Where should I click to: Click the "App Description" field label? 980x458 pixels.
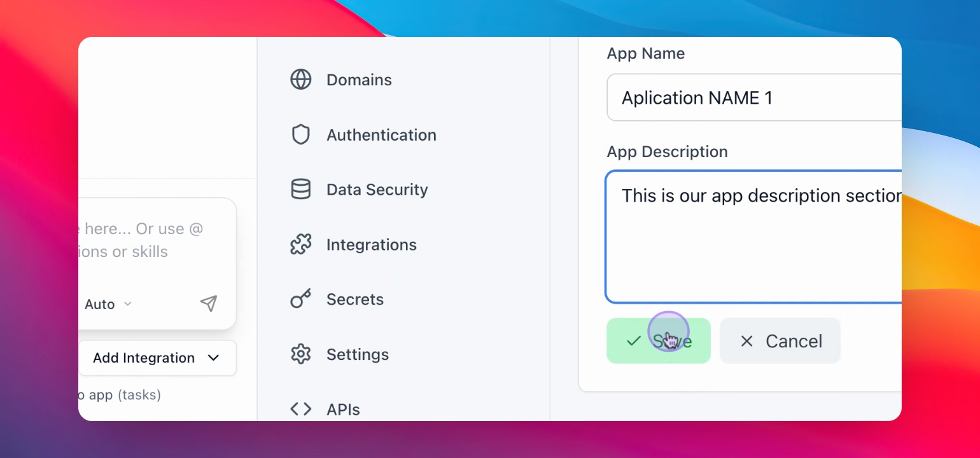[668, 152]
